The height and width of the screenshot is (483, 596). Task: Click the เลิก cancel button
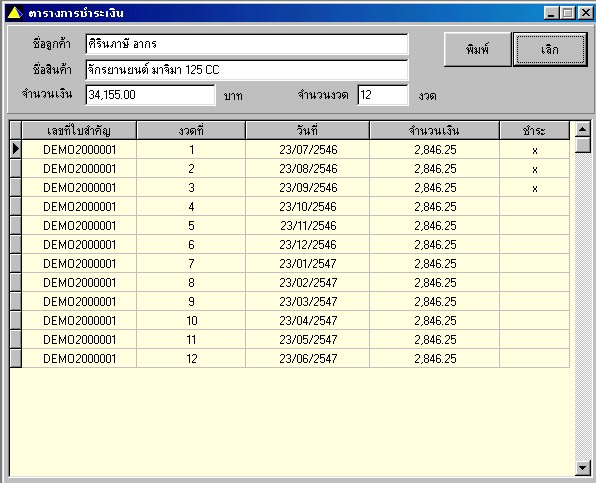tap(550, 49)
